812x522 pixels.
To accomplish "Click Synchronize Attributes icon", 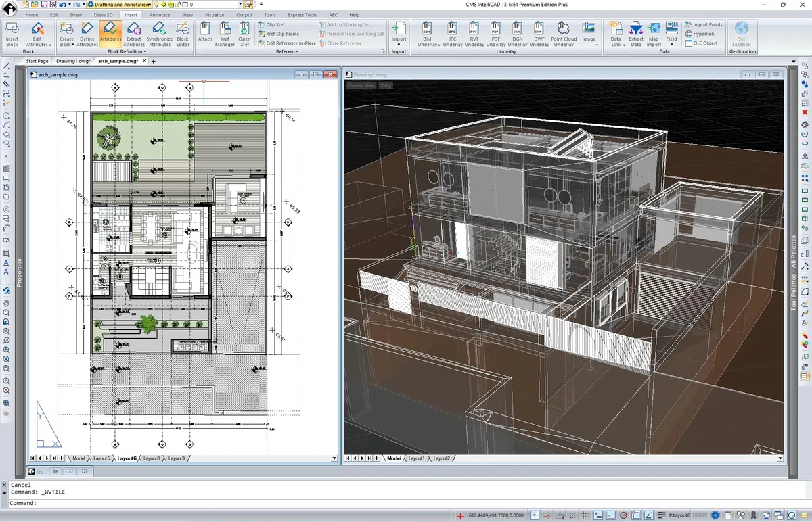I will [159, 28].
